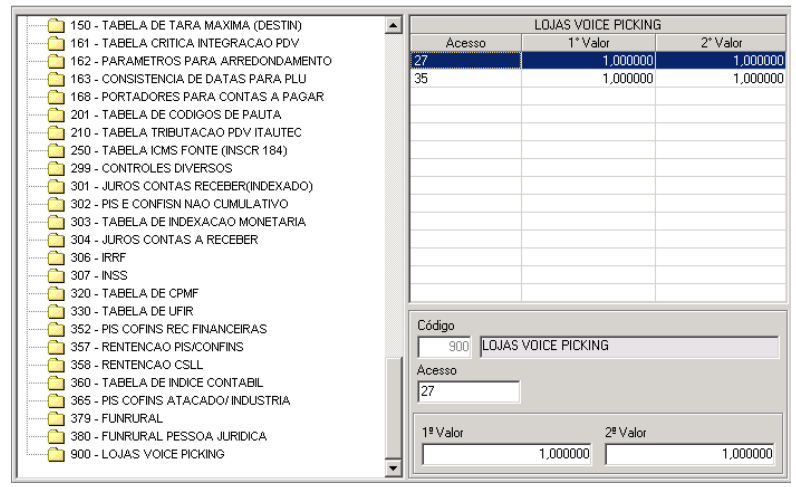Select grid row with Acesso 27
796x487 pixels.
(x=598, y=60)
